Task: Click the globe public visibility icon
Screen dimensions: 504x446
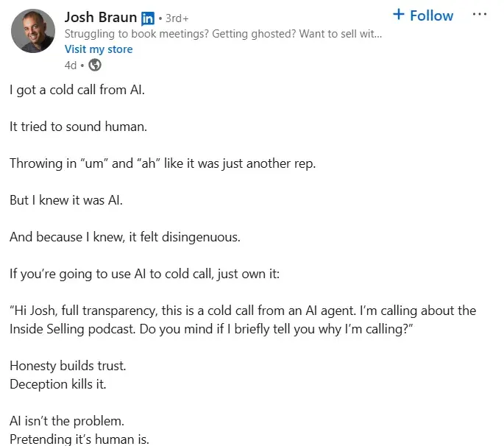Action: pos(95,65)
